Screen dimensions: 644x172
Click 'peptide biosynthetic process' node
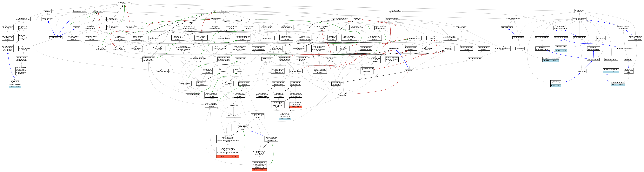(x=475, y=59)
